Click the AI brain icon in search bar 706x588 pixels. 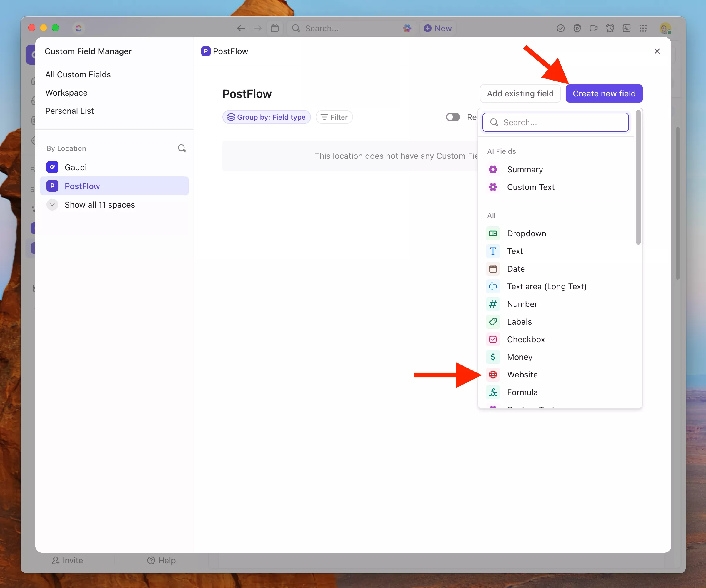407,28
